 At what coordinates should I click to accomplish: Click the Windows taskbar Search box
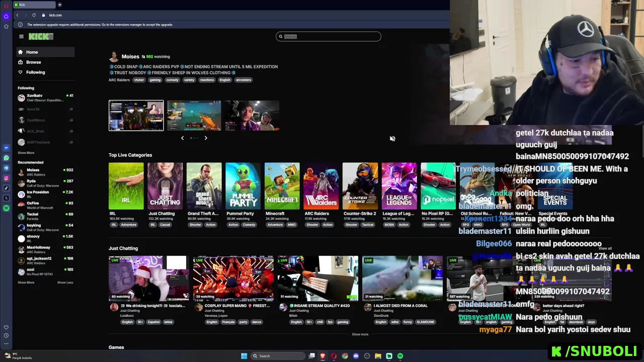(278, 356)
